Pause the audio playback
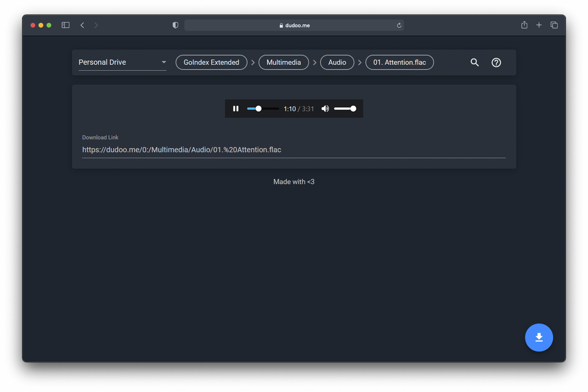 236,109
